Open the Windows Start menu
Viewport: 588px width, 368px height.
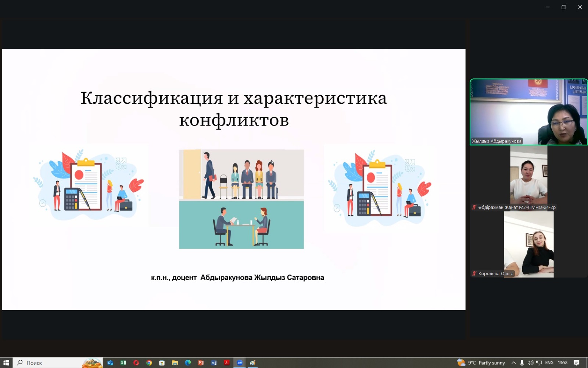pyautogui.click(x=6, y=363)
